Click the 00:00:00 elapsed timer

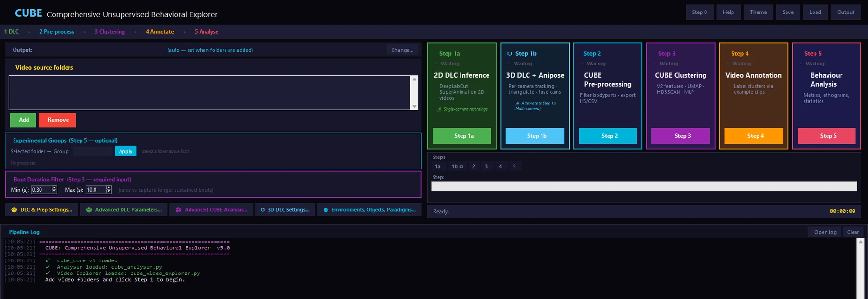[842, 211]
